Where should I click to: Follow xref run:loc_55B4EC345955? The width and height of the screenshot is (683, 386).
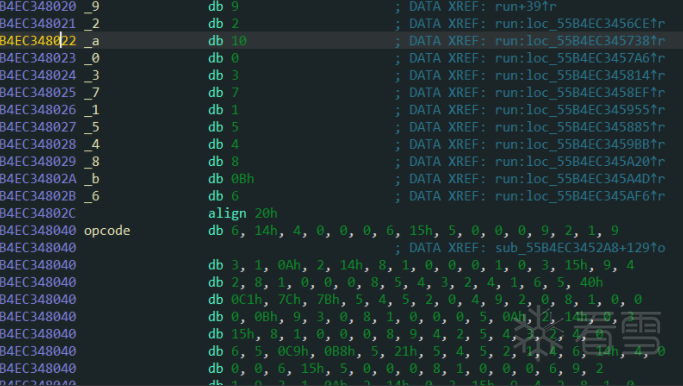[580, 110]
